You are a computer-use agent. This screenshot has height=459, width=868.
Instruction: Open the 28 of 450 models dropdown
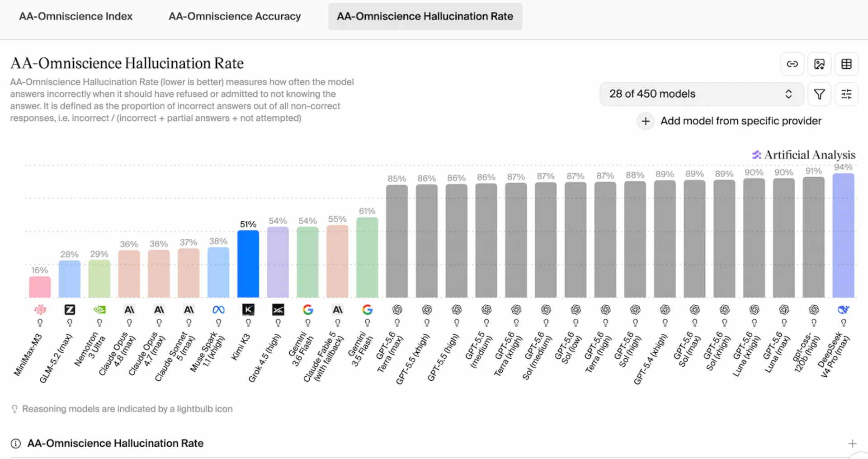click(x=701, y=94)
